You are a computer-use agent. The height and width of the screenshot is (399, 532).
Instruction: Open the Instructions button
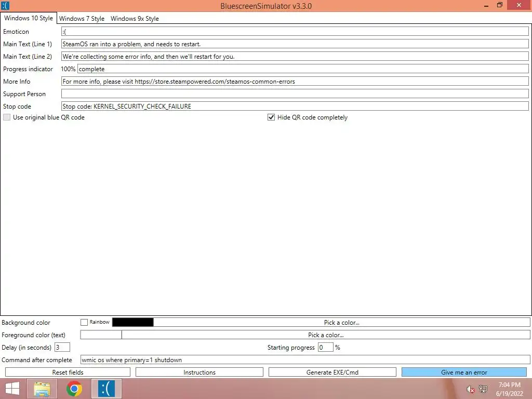[x=199, y=372]
